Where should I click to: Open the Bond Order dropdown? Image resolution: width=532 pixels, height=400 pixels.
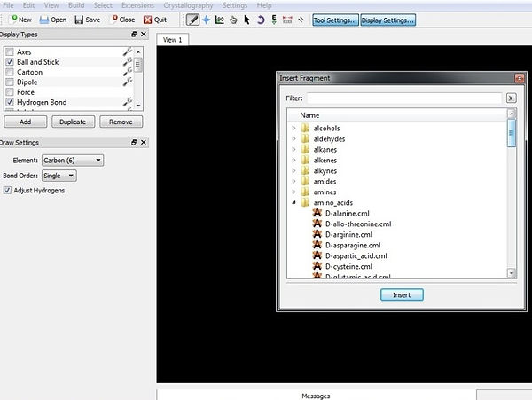(x=59, y=176)
